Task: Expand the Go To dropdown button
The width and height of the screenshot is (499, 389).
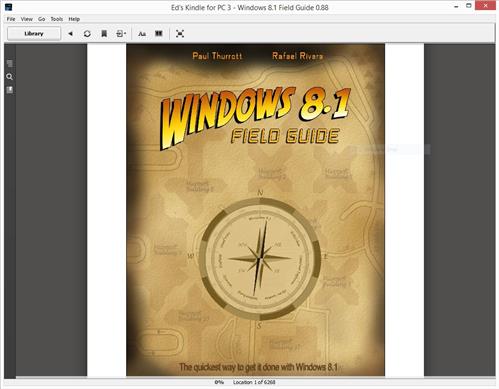Action: (121, 34)
